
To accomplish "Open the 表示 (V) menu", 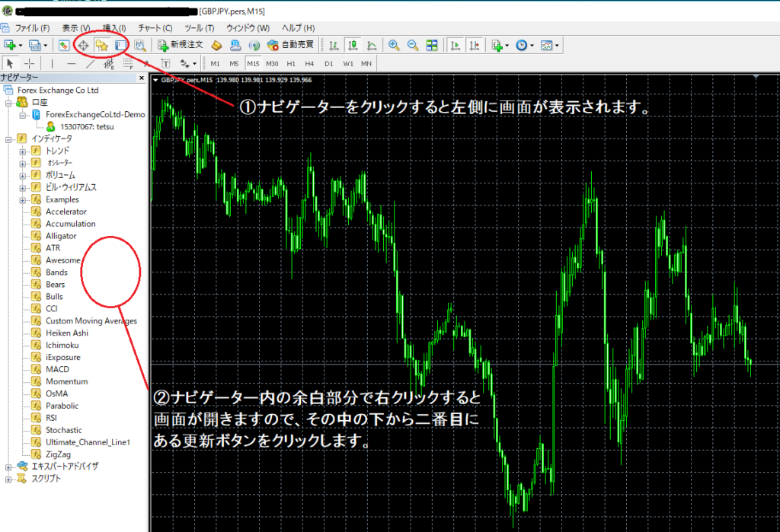I will point(76,28).
